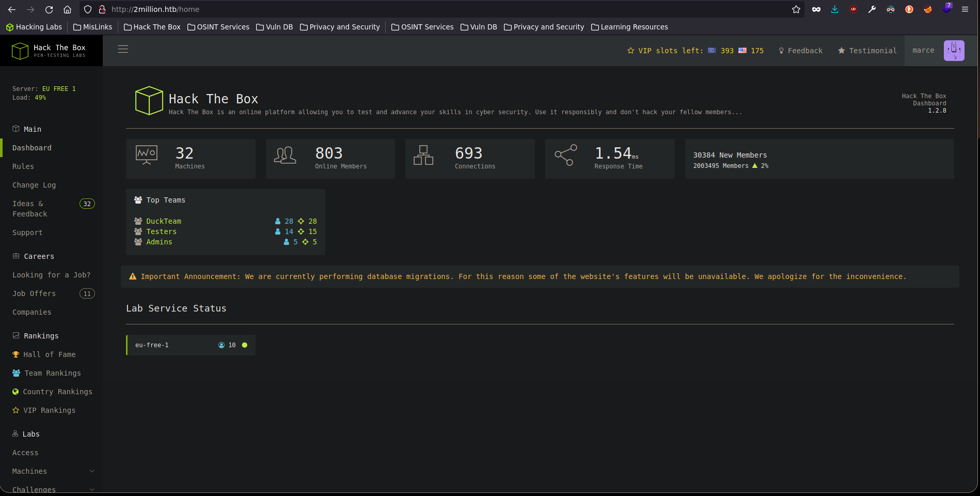Click the large green cube logo
The image size is (980, 496).
click(149, 100)
